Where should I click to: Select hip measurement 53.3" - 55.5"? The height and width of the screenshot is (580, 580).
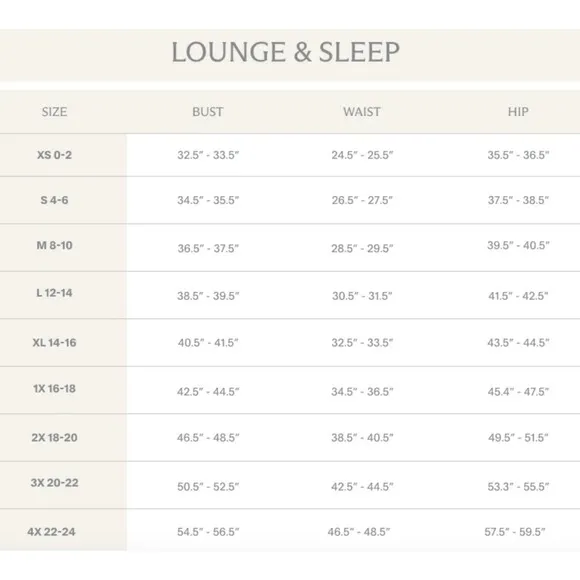tap(518, 486)
